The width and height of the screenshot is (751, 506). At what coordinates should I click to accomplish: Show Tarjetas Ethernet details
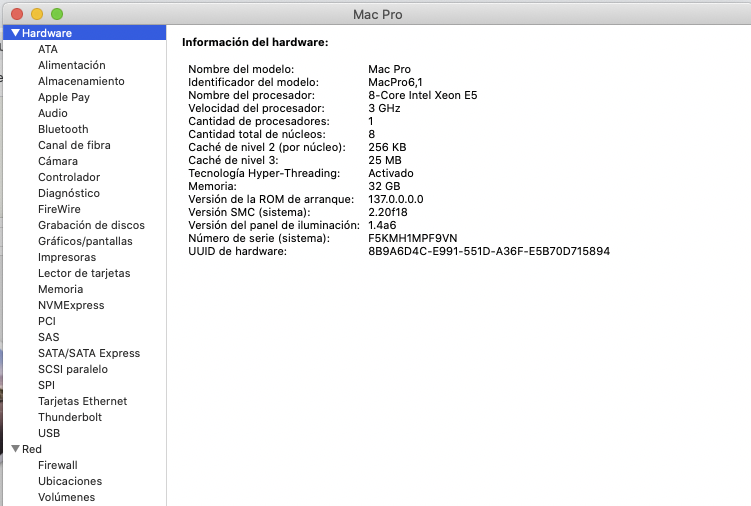tap(83, 402)
